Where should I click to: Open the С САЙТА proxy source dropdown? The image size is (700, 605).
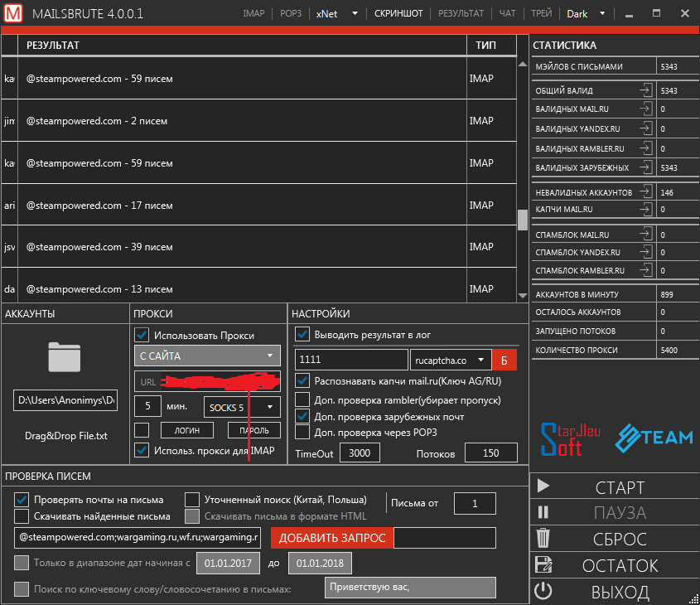pyautogui.click(x=206, y=355)
